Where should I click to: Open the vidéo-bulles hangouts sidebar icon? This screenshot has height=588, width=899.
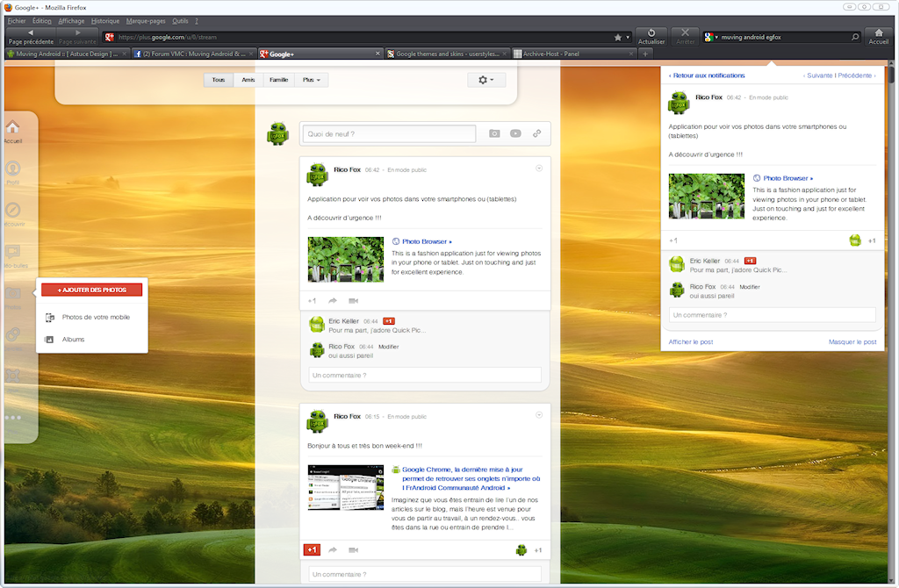[12, 252]
